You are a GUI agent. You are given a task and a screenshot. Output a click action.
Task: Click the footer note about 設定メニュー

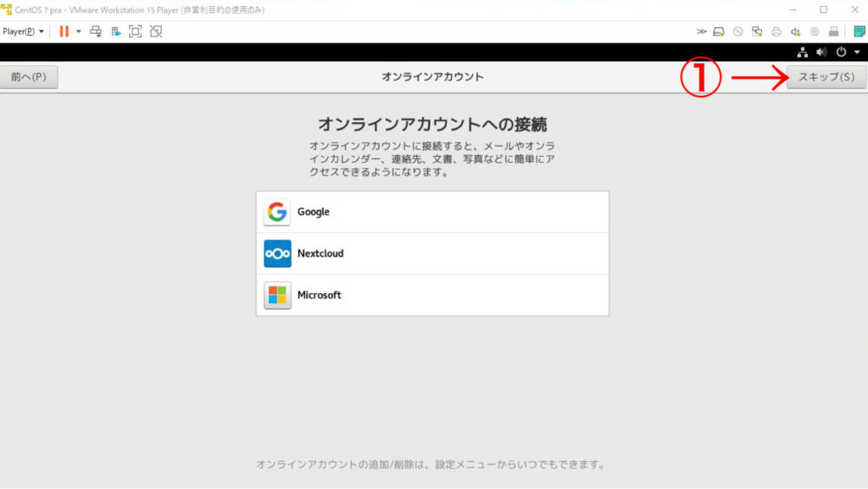432,464
